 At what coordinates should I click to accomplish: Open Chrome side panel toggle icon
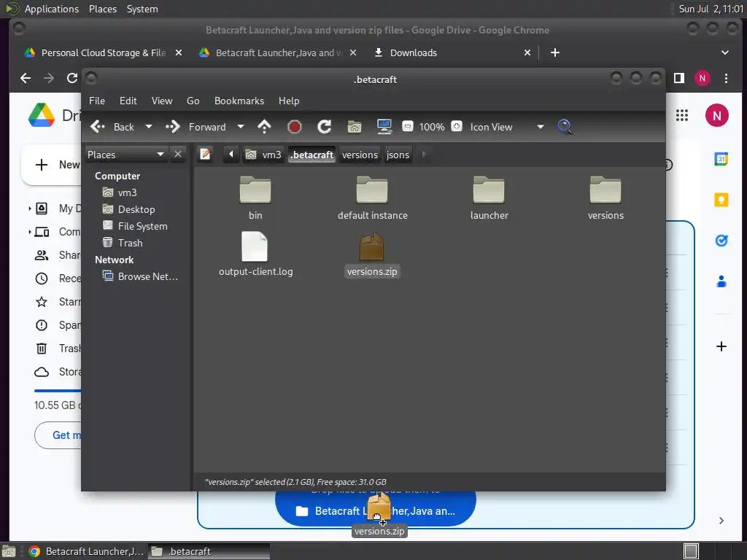679,78
